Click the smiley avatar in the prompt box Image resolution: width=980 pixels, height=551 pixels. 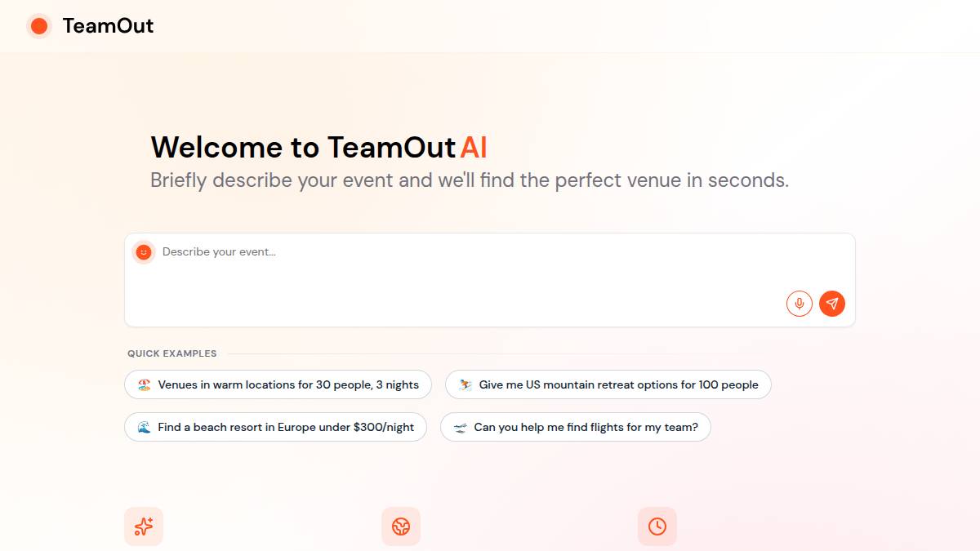coord(144,253)
